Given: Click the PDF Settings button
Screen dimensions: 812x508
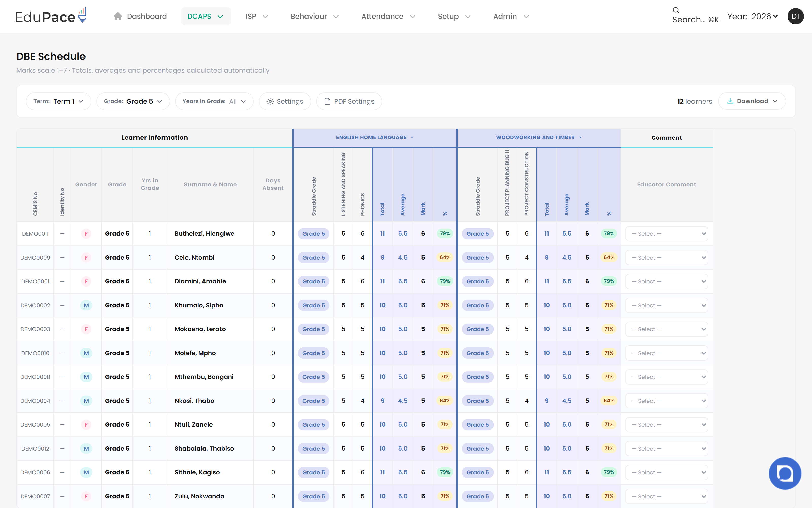Looking at the screenshot, I should (x=349, y=101).
